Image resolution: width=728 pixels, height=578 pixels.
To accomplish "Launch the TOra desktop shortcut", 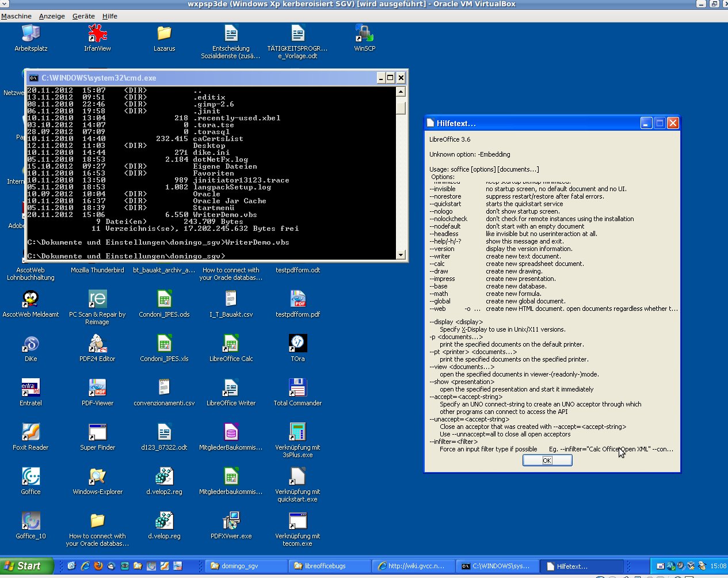I will pyautogui.click(x=298, y=344).
